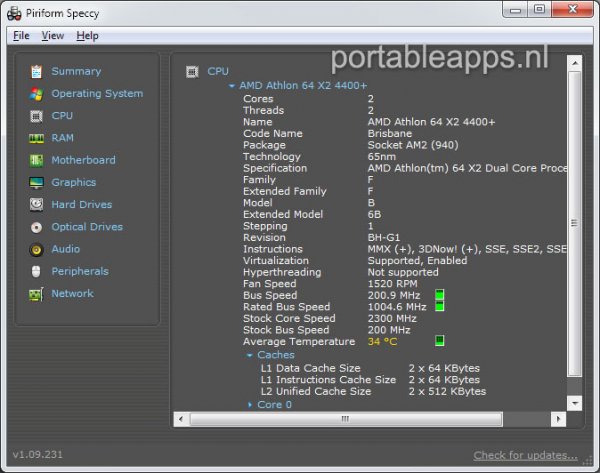Select the Network icon in sidebar
The width and height of the screenshot is (600, 473).
(36, 294)
